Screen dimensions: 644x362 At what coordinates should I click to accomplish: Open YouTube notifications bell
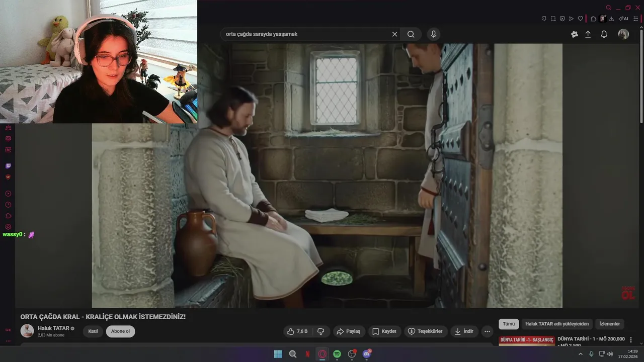point(604,34)
